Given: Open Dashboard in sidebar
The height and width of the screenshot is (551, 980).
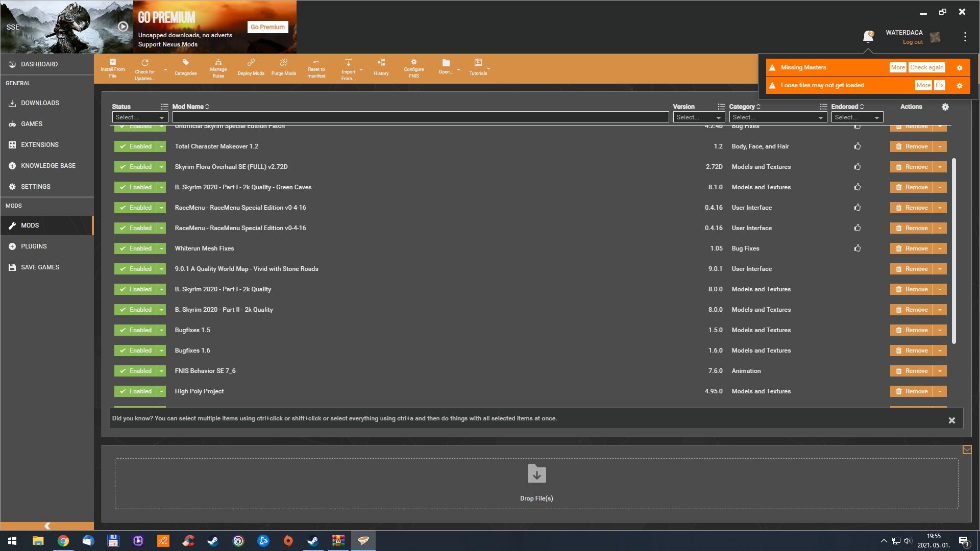Looking at the screenshot, I should coord(47,64).
